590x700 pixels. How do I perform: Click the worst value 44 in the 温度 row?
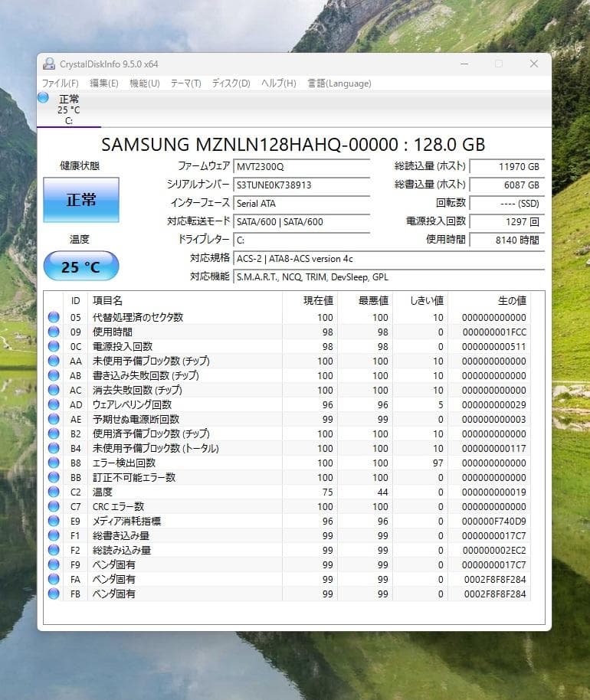click(383, 492)
